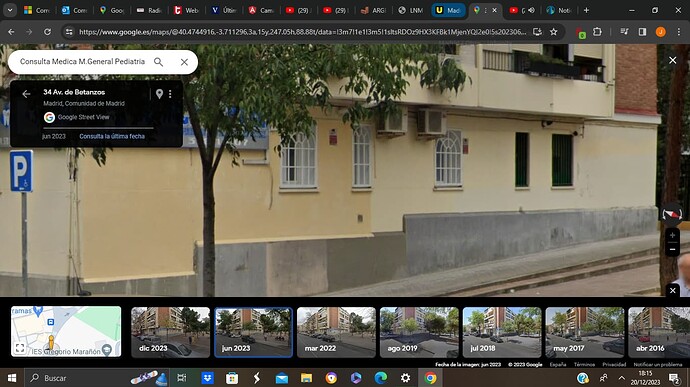Expand the minimap with corner icon
This screenshot has height=387, width=690.
[20, 348]
